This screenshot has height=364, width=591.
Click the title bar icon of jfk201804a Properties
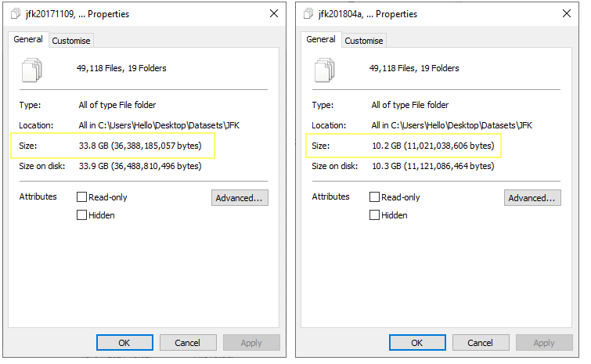[x=308, y=14]
